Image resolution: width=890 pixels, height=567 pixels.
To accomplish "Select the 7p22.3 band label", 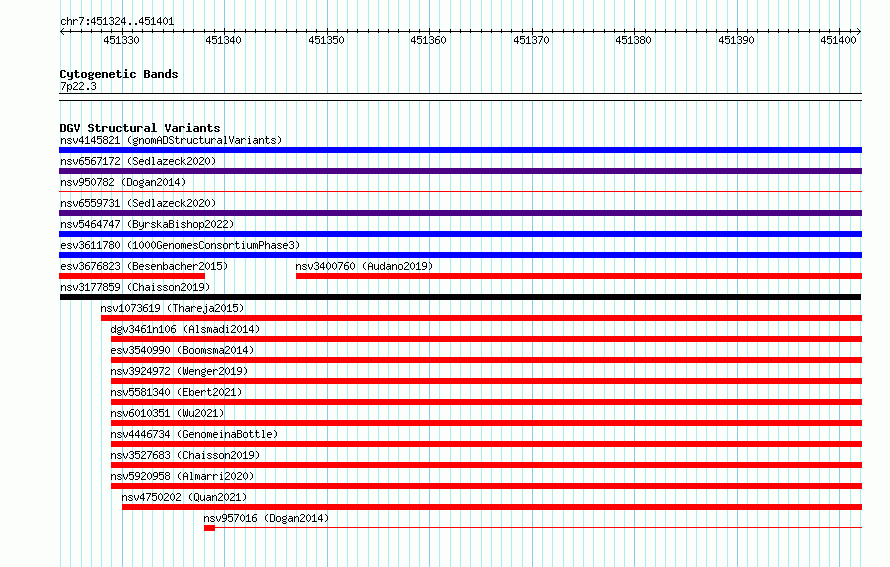I will click(x=78, y=86).
